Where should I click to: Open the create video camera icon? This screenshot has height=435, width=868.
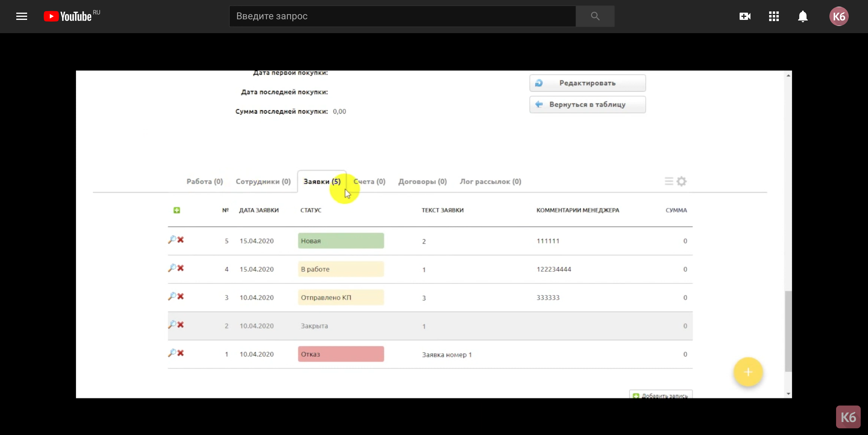point(745,16)
